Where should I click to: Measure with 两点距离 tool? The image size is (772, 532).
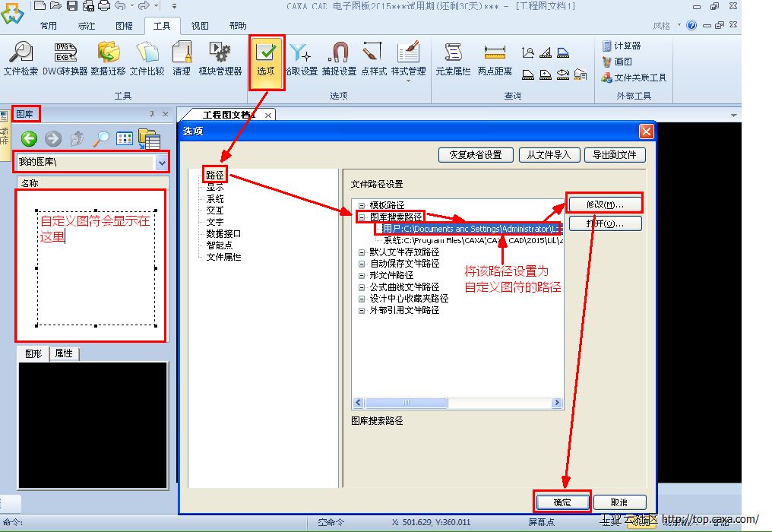(x=495, y=59)
